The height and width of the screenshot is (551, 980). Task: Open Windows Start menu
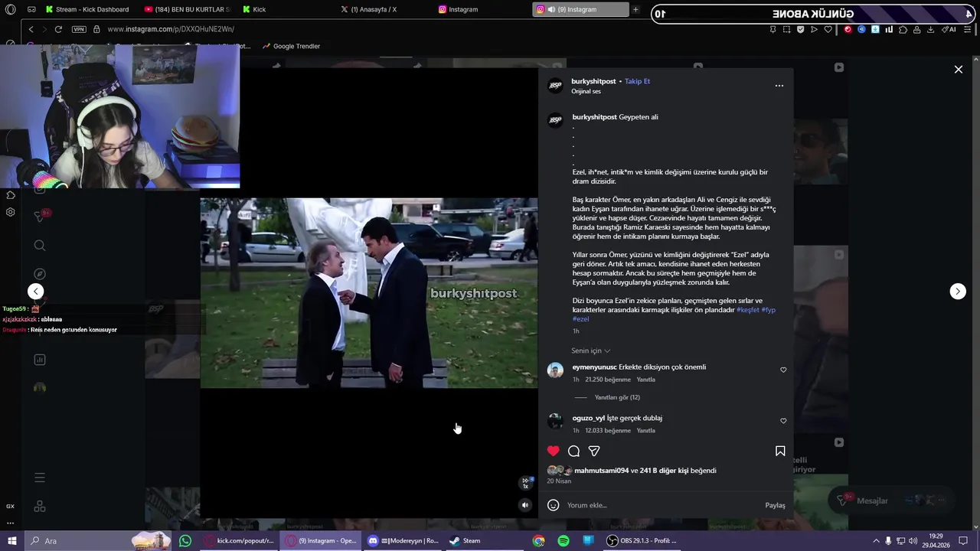tap(11, 540)
